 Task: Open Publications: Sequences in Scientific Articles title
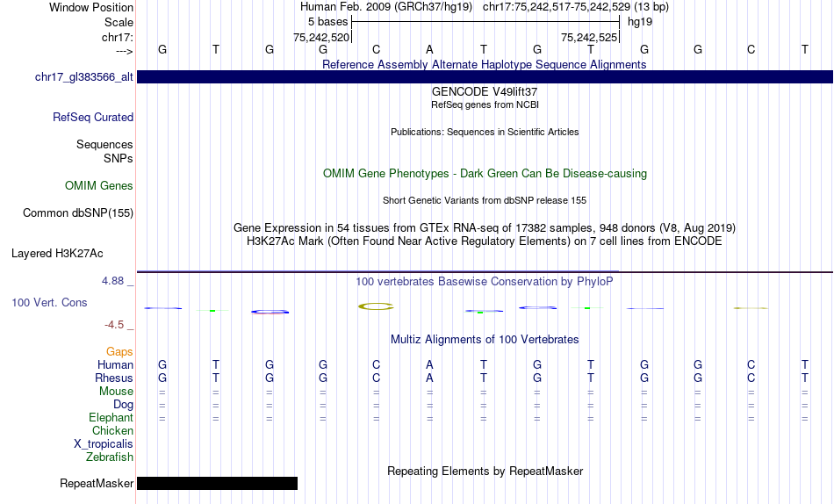click(x=485, y=132)
